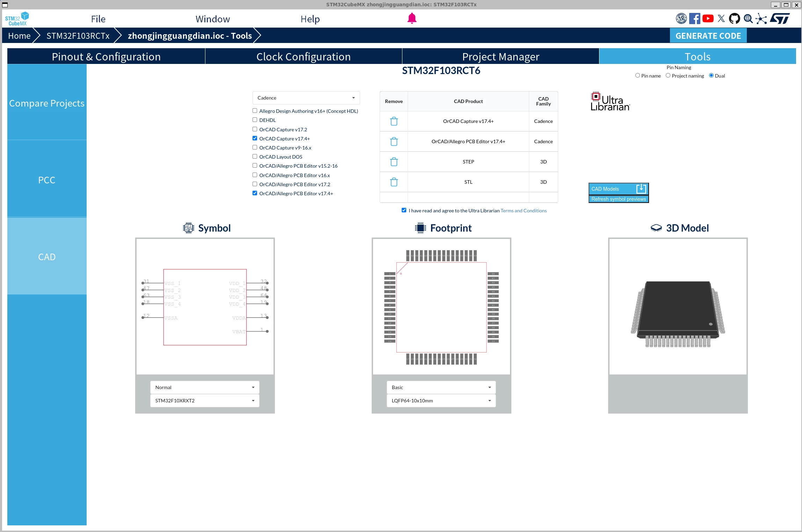This screenshot has height=532, width=802.
Task: Open the Cadence CAD family dropdown
Action: [306, 98]
